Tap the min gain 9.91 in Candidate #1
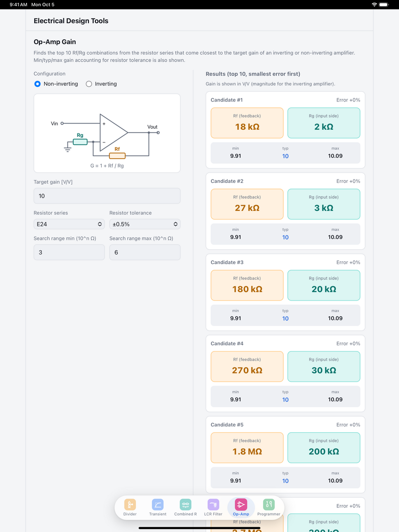The image size is (399, 532). click(236, 156)
